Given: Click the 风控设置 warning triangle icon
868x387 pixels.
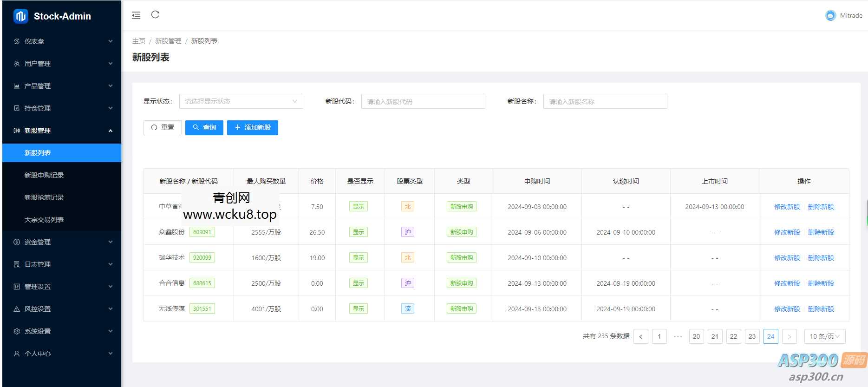Looking at the screenshot, I should coord(17,309).
